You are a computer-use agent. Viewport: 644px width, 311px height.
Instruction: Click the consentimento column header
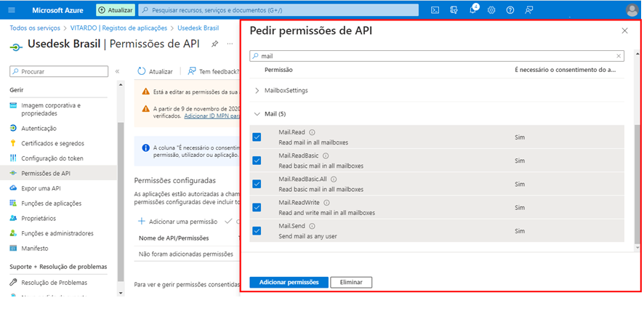pos(565,70)
